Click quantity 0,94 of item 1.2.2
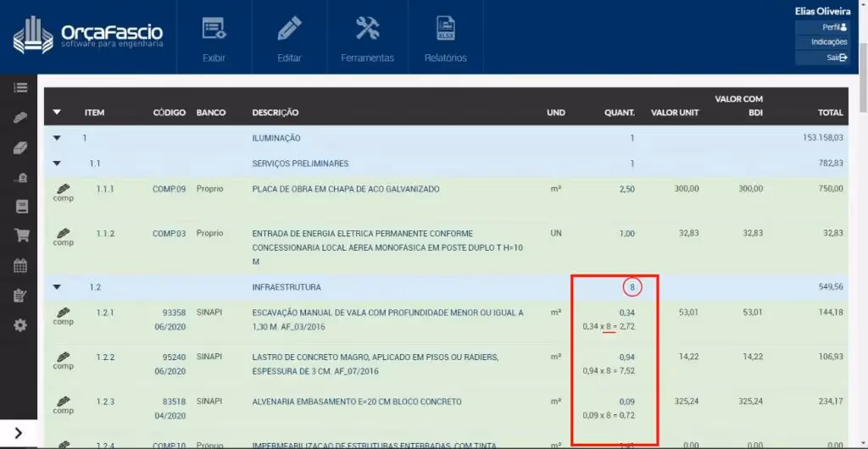Viewport: 868px width, 449px height. [x=627, y=358]
